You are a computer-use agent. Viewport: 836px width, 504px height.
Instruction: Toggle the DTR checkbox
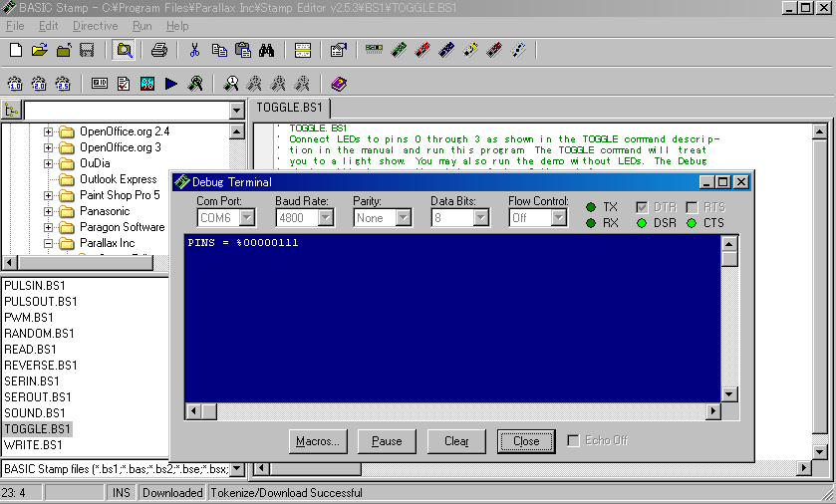(642, 207)
